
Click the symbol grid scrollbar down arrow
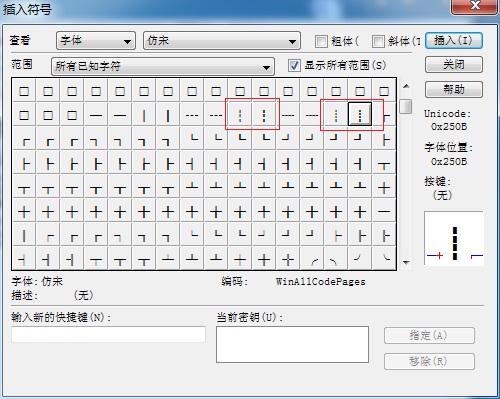click(x=406, y=262)
